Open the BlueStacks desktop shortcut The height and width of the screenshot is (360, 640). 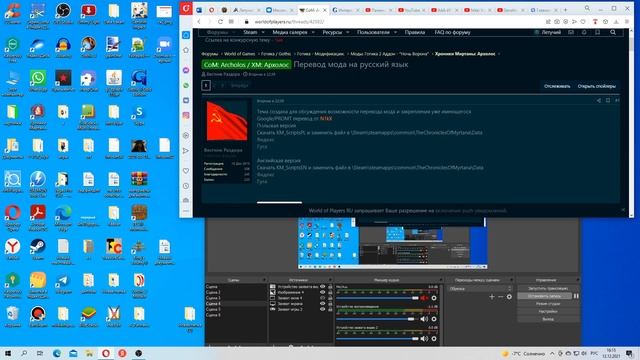click(89, 316)
